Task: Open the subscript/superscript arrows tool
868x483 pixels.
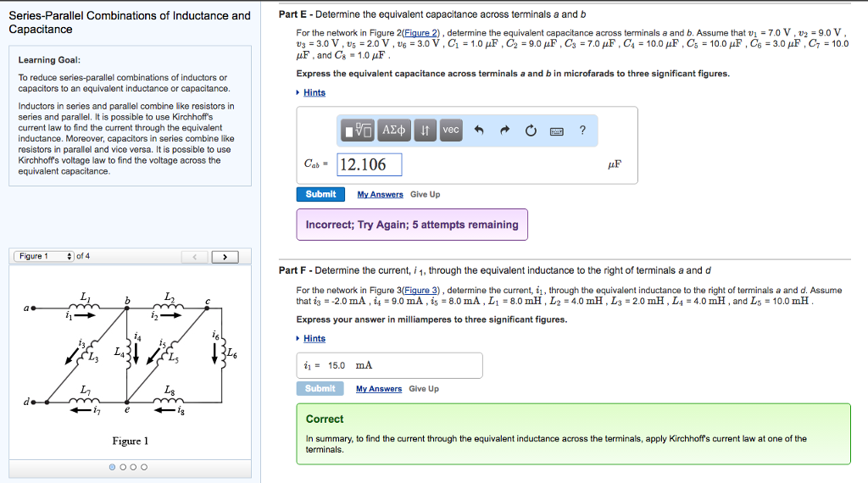Action: pos(426,130)
